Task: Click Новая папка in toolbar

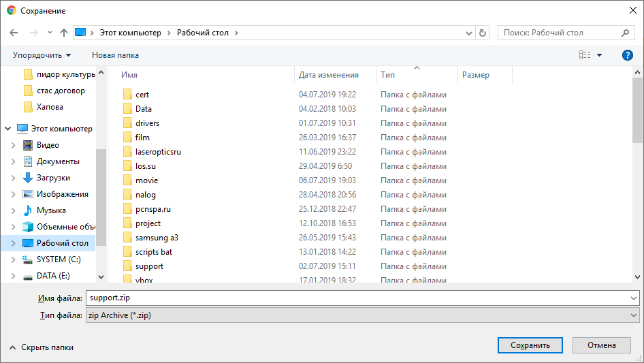Action: coord(115,55)
